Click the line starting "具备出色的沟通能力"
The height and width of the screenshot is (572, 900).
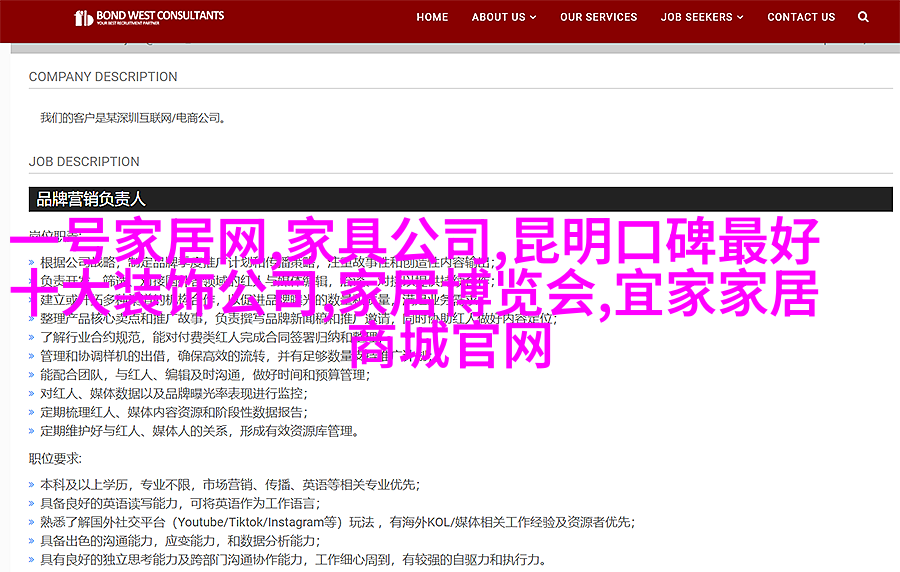[x=180, y=541]
